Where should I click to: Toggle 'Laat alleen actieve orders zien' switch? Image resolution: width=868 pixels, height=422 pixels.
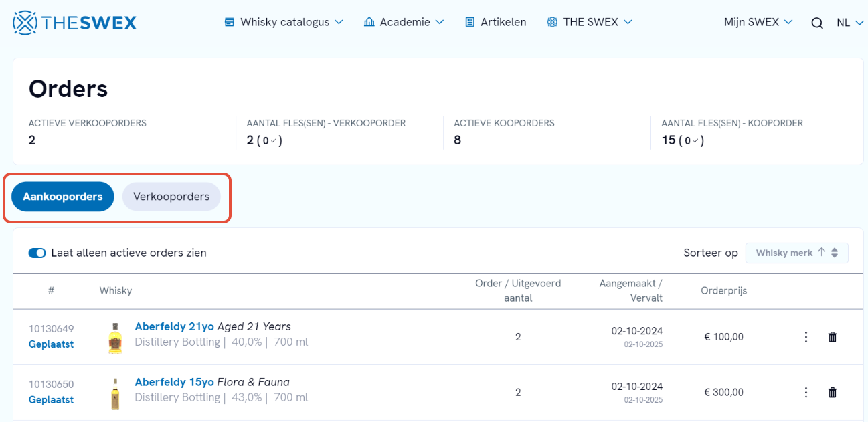(x=37, y=253)
